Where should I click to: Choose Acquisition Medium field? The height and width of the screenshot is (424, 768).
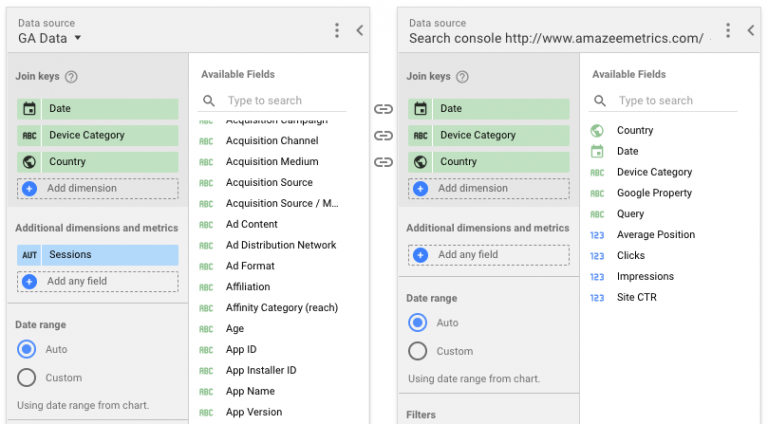272,162
